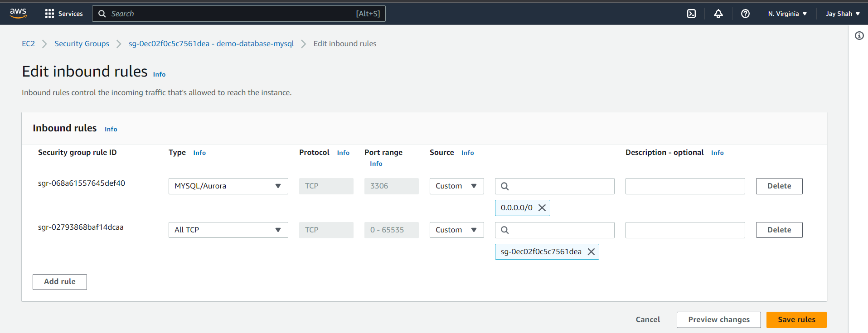This screenshot has height=333, width=868.
Task: Click the AWS search bar
Action: coord(239,14)
